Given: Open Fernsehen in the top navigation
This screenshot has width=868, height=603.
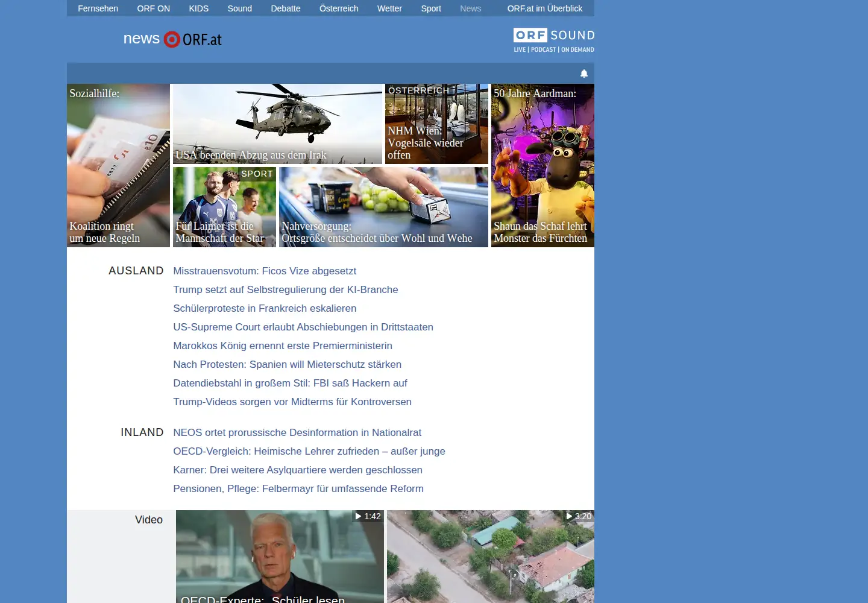Looking at the screenshot, I should (98, 8).
